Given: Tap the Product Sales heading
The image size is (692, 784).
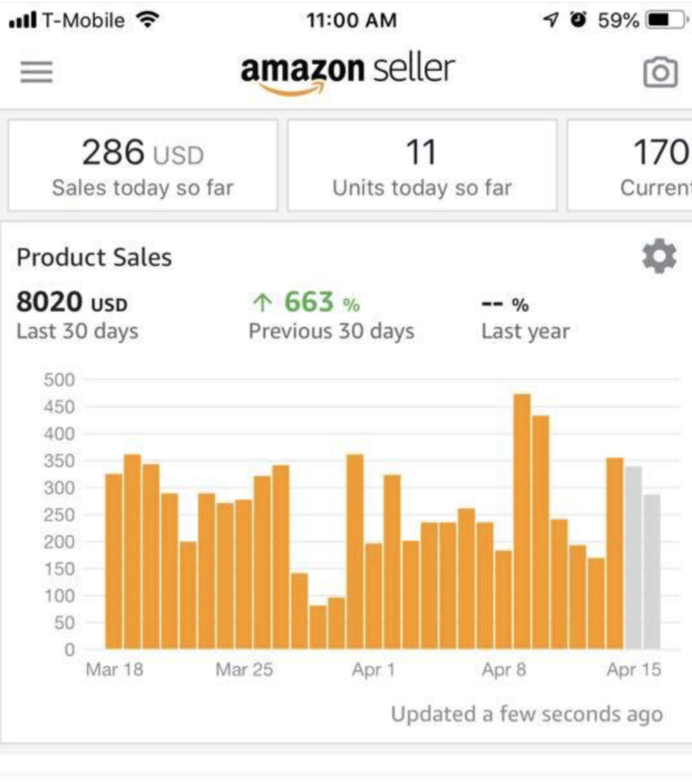Looking at the screenshot, I should [x=94, y=258].
